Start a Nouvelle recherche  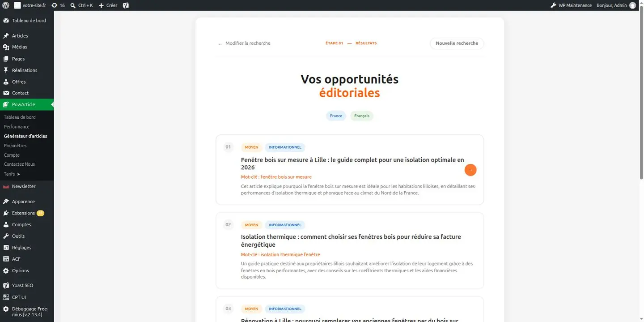(457, 43)
